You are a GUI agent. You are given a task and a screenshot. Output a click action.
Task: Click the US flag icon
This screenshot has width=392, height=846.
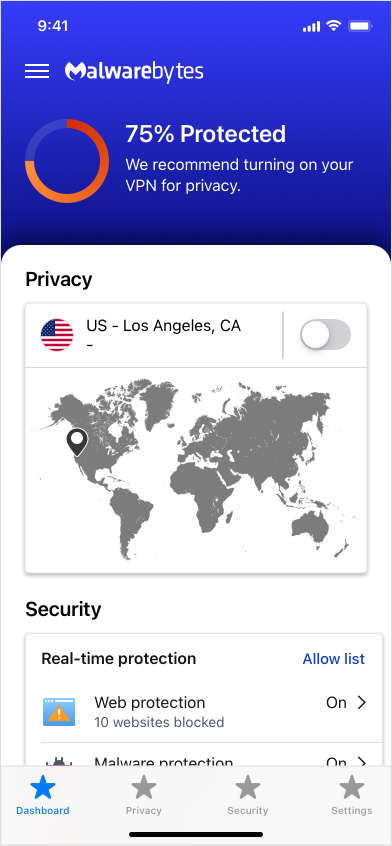point(57,335)
